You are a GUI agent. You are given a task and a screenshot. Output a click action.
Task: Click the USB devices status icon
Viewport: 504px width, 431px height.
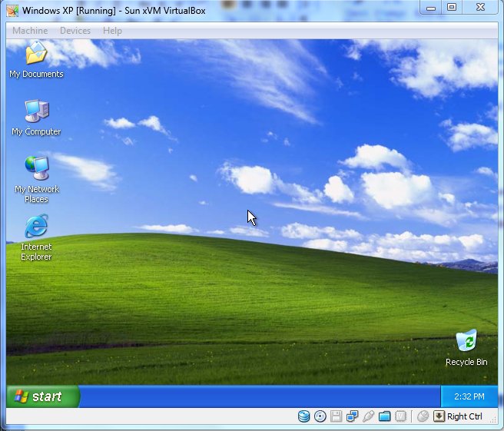pos(368,416)
